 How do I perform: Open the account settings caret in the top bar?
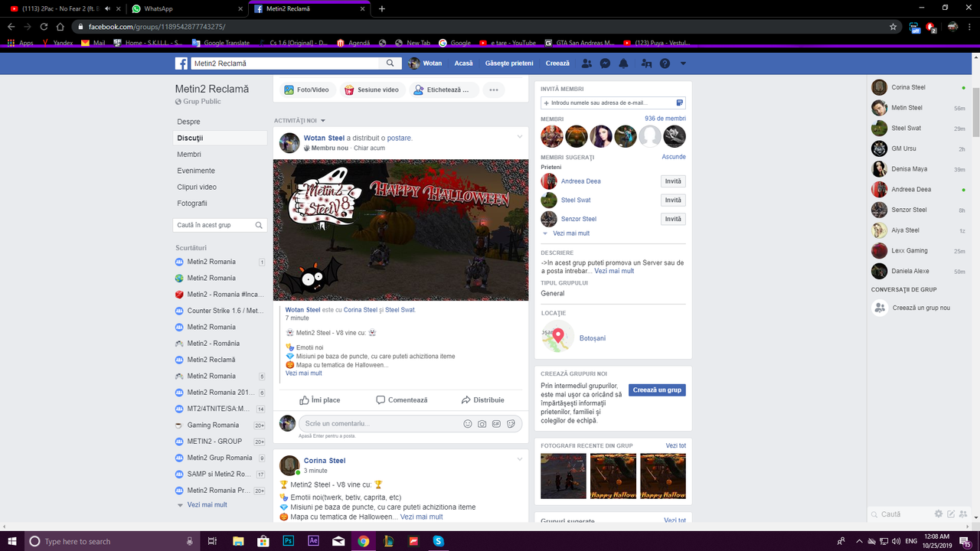pyautogui.click(x=682, y=63)
